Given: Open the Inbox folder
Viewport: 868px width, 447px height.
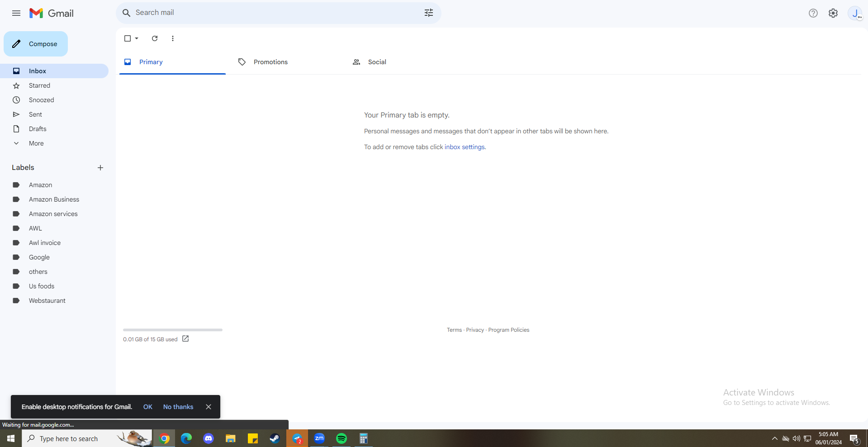Looking at the screenshot, I should coord(54,71).
